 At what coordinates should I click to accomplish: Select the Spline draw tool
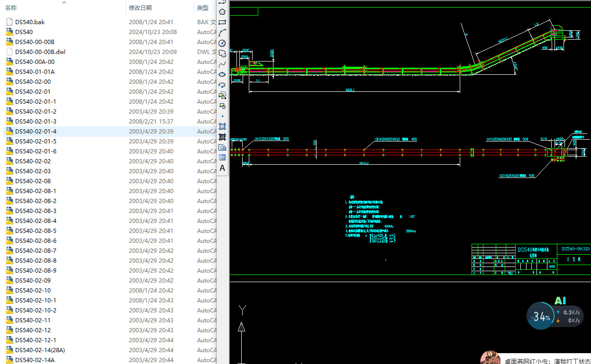point(222,63)
